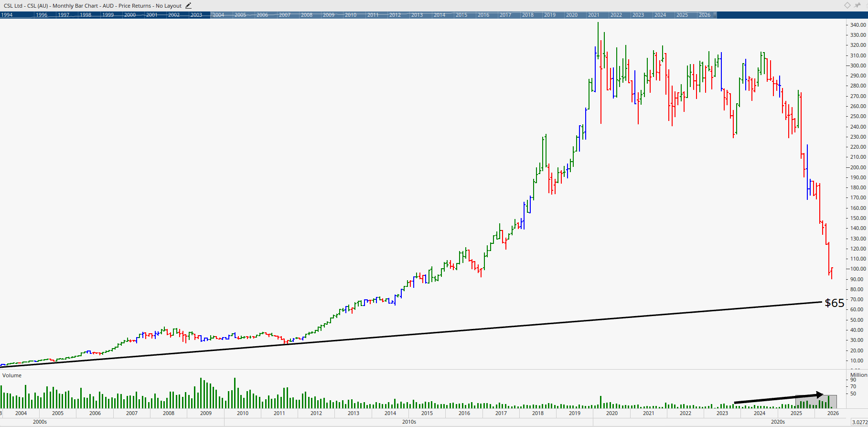This screenshot has width=868, height=427.
Task: Click the 2020s decade label
Action: (778, 422)
